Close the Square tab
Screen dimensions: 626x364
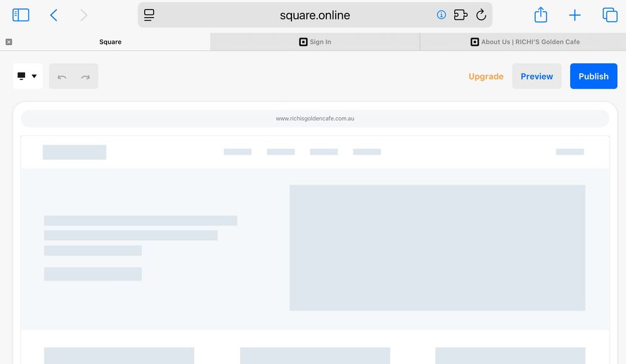9,42
